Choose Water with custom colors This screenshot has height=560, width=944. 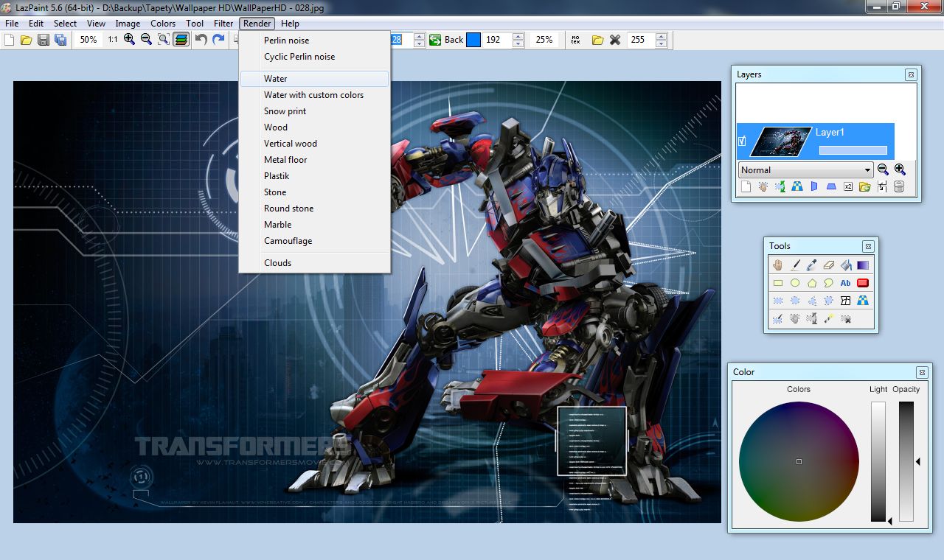[314, 95]
